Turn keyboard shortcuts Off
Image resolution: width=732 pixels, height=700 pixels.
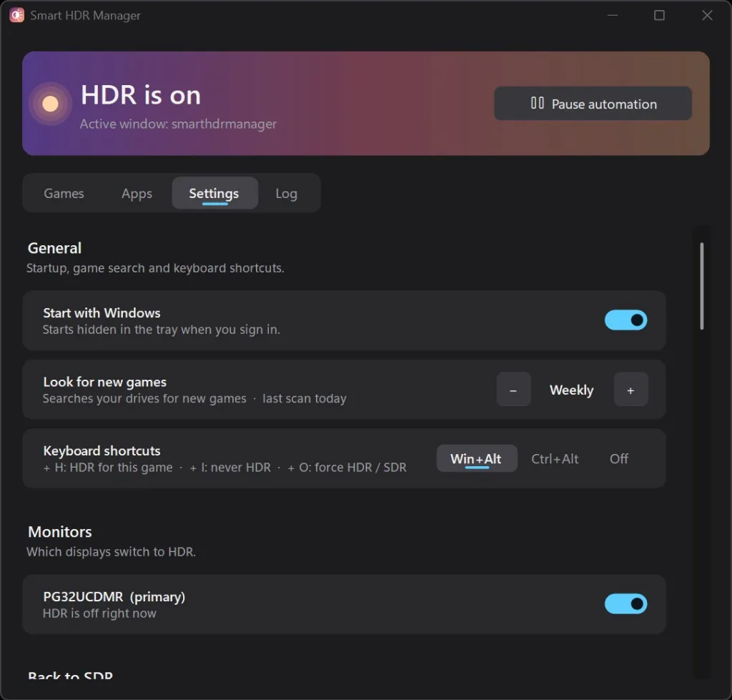(619, 459)
